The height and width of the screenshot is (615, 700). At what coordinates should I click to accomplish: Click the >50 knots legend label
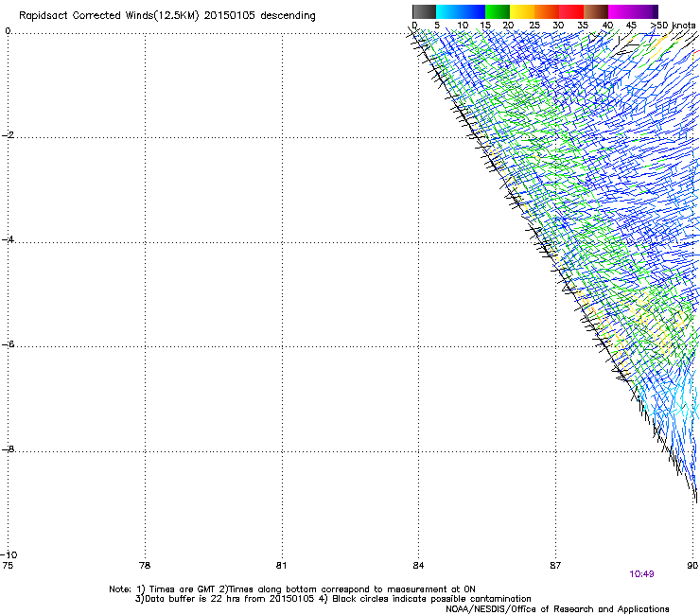point(673,26)
